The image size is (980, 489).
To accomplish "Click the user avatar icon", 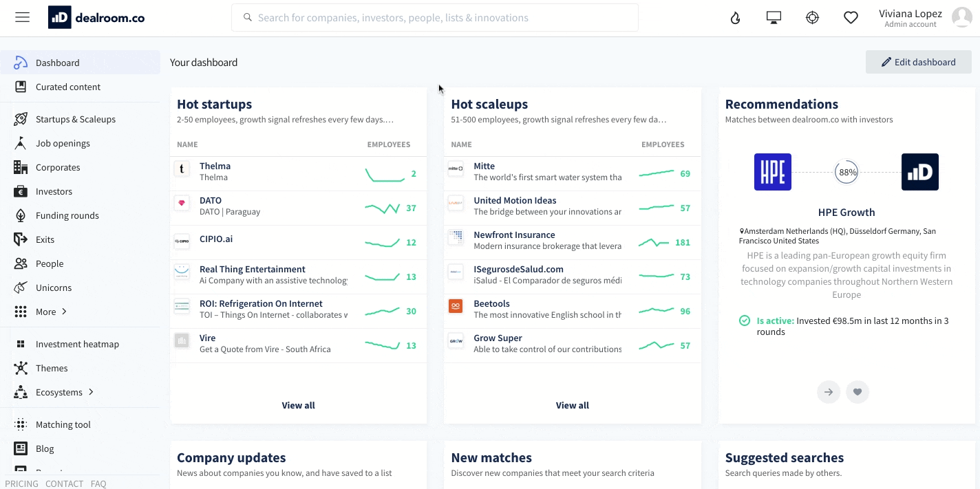I will point(961,18).
